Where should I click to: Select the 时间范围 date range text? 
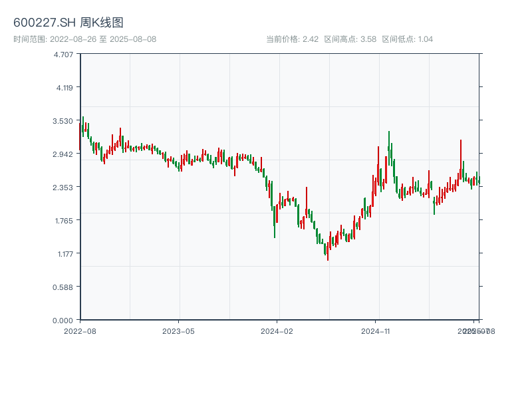tap(84, 39)
